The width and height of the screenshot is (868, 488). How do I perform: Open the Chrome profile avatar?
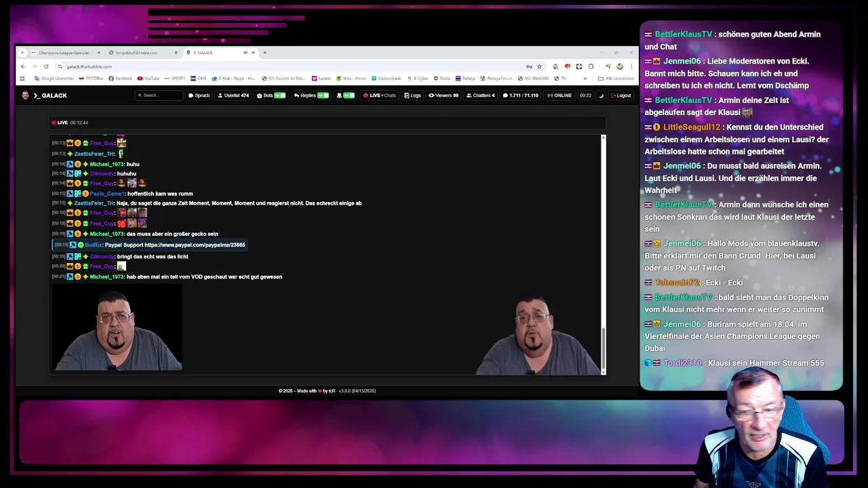pyautogui.click(x=620, y=66)
